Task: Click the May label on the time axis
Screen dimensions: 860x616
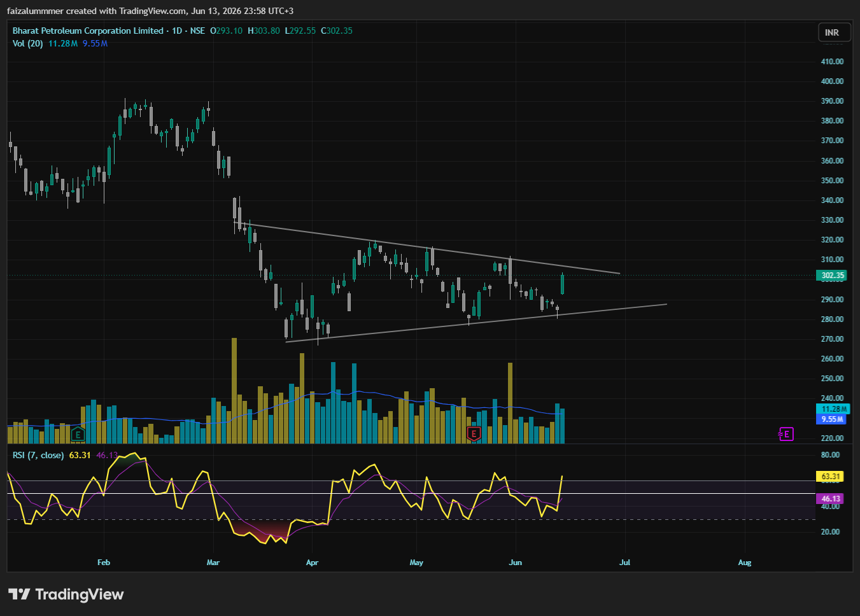Action: pos(416,563)
